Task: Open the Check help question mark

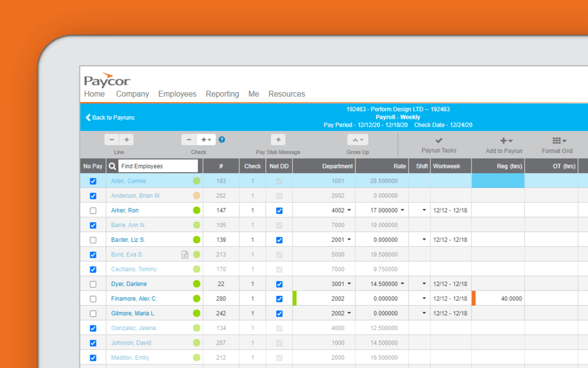Action: (x=222, y=140)
